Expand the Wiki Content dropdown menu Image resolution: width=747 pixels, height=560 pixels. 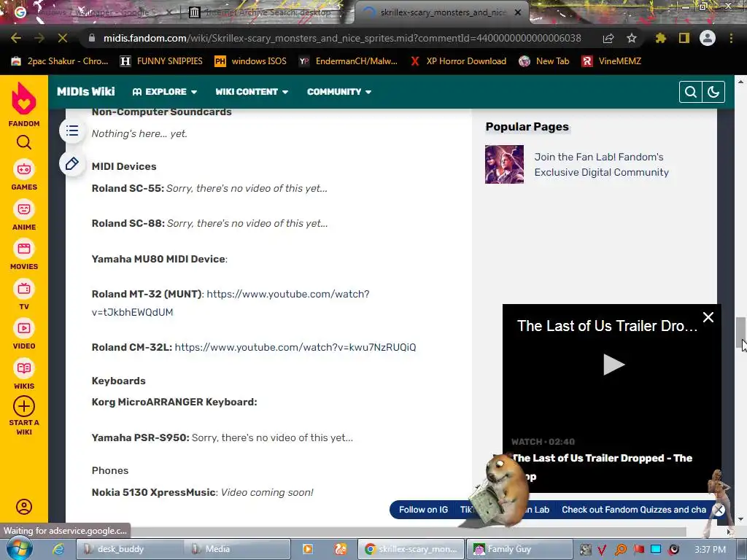pos(252,92)
